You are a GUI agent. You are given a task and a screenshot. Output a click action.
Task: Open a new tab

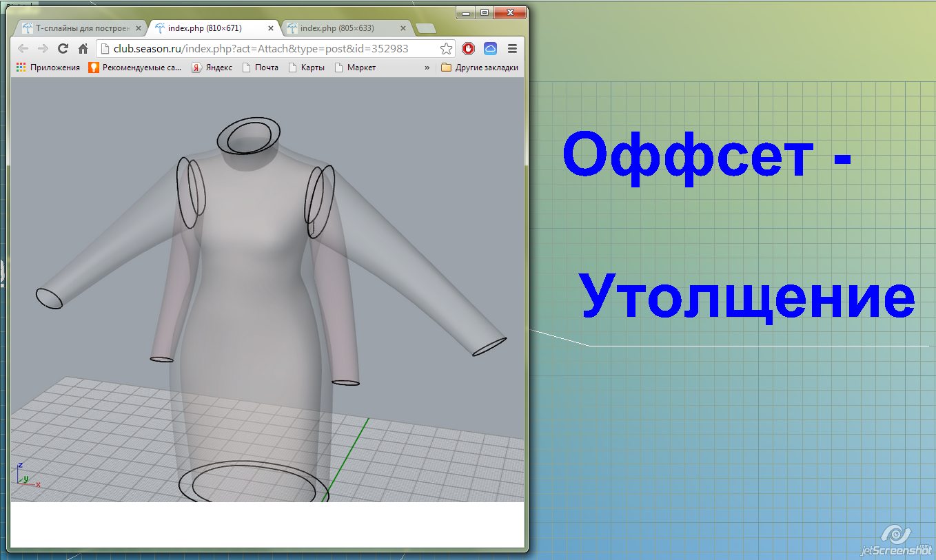click(426, 28)
